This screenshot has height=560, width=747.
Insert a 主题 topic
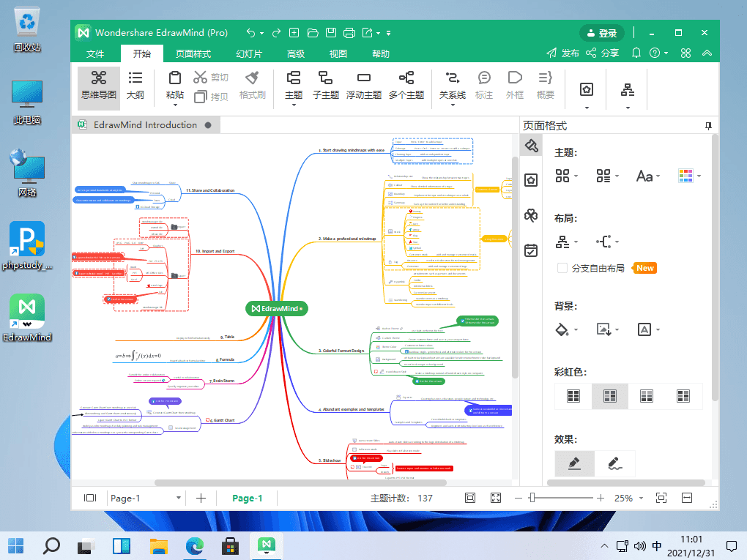click(x=294, y=86)
